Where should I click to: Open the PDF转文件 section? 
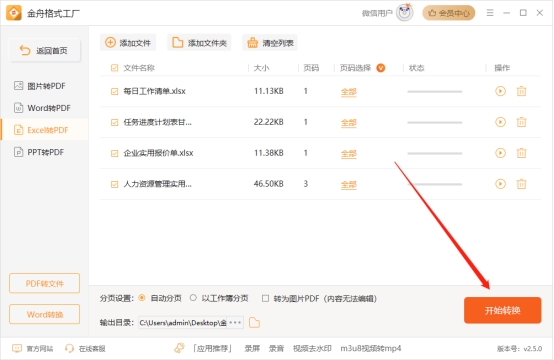[45, 283]
